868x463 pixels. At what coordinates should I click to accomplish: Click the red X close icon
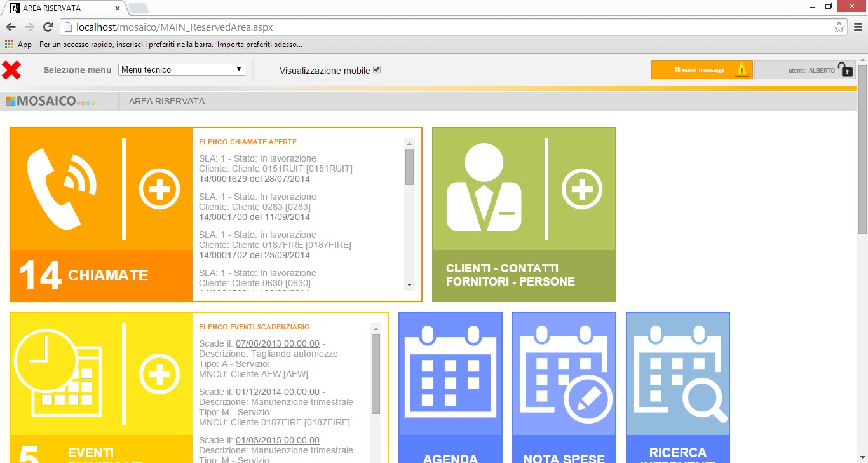[x=11, y=70]
